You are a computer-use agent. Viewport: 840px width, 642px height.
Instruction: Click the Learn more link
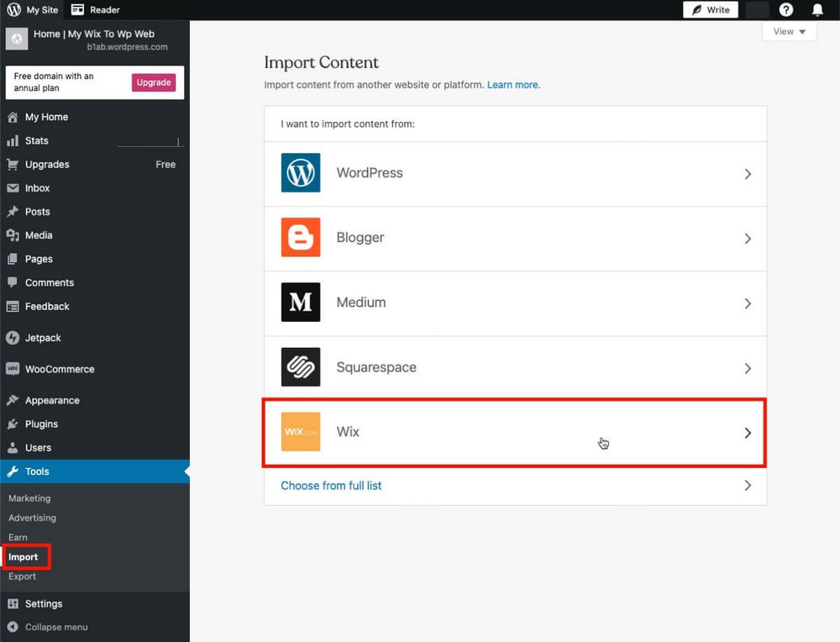pos(512,85)
